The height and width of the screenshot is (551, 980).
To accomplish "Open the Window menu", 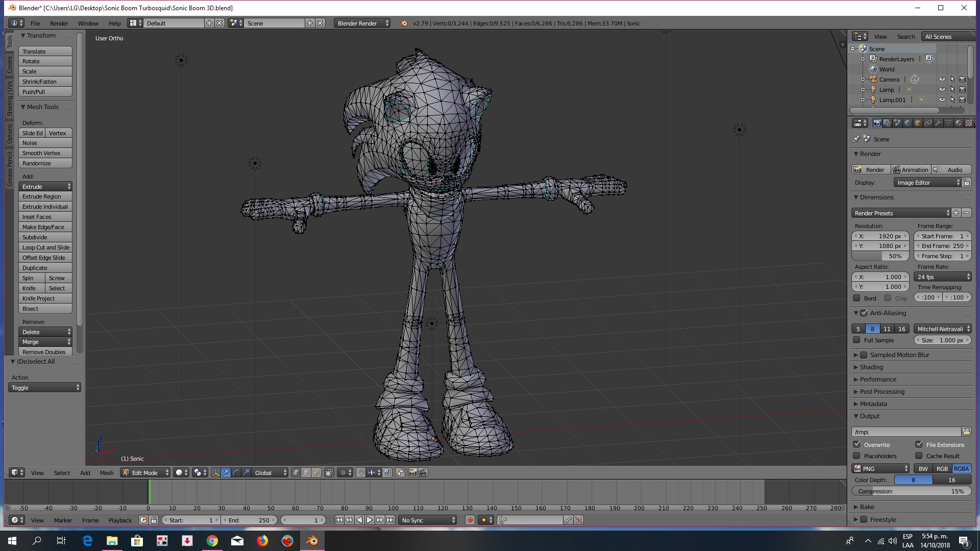I will click(88, 23).
